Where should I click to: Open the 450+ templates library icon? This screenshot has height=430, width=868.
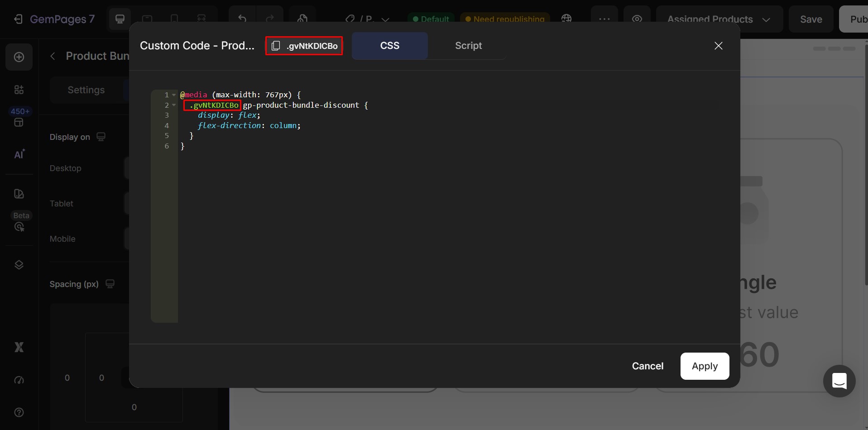click(19, 117)
